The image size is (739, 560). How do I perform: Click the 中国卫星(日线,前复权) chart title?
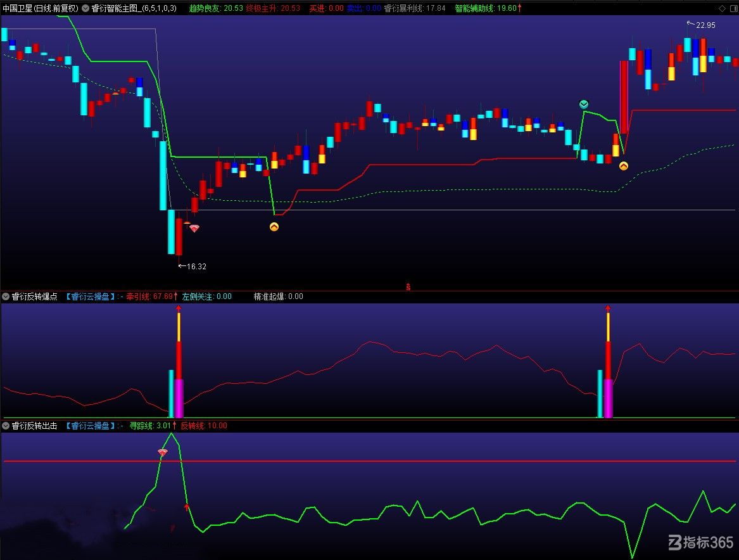click(x=41, y=8)
